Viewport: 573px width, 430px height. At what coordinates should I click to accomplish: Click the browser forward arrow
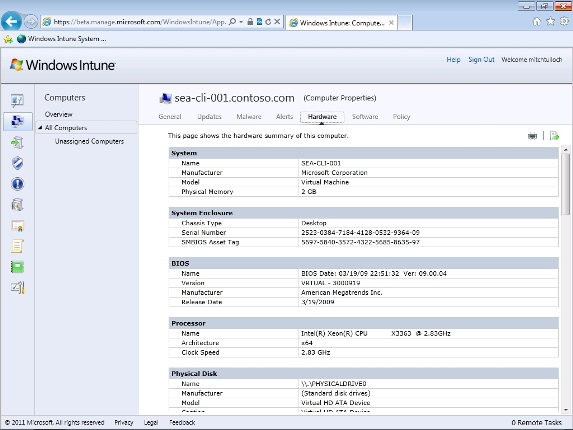coord(31,22)
